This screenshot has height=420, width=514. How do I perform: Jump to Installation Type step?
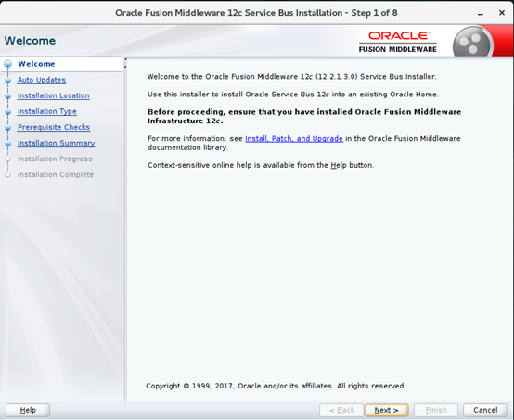(x=47, y=111)
